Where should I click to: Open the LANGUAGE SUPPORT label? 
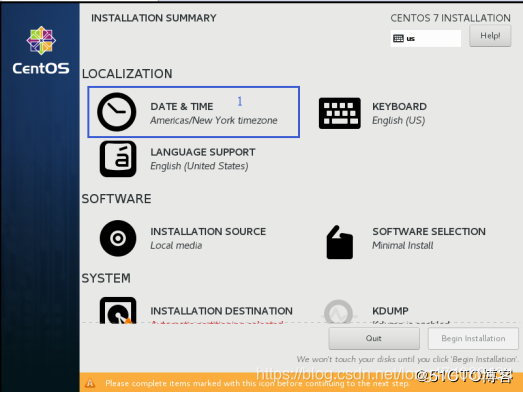(x=203, y=152)
